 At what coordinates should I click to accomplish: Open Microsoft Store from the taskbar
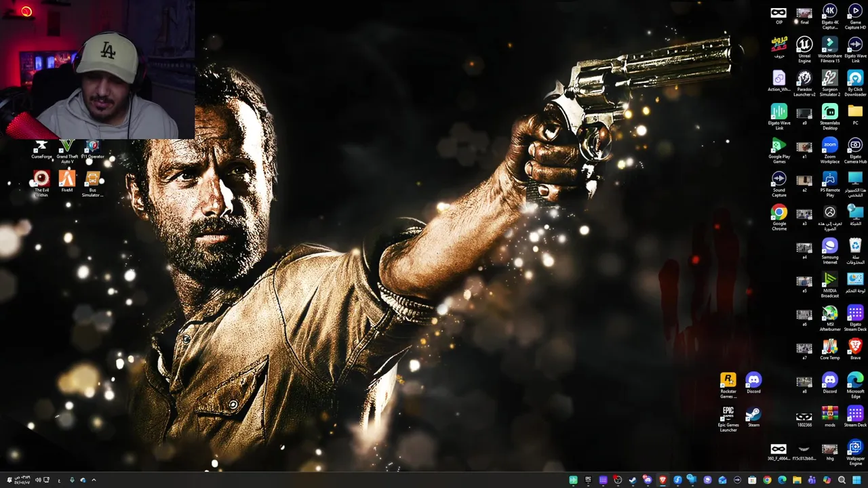tap(752, 480)
